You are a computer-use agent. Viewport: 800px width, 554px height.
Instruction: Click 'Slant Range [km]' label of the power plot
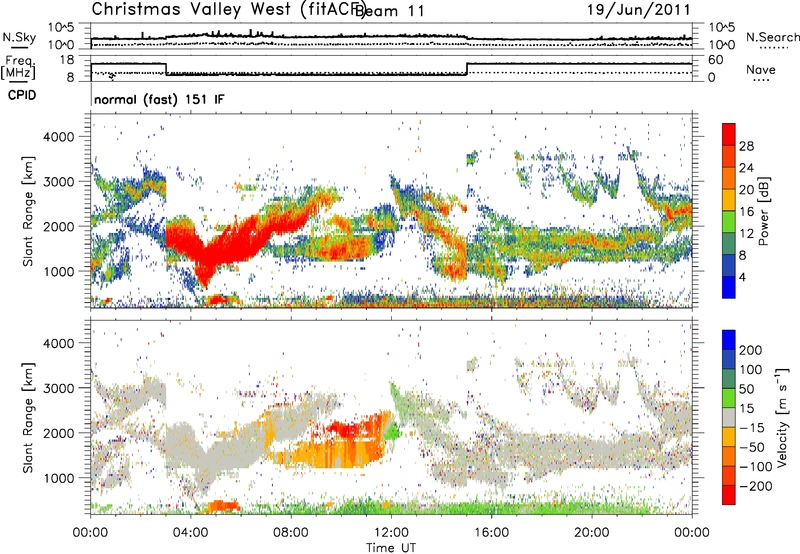click(x=28, y=211)
